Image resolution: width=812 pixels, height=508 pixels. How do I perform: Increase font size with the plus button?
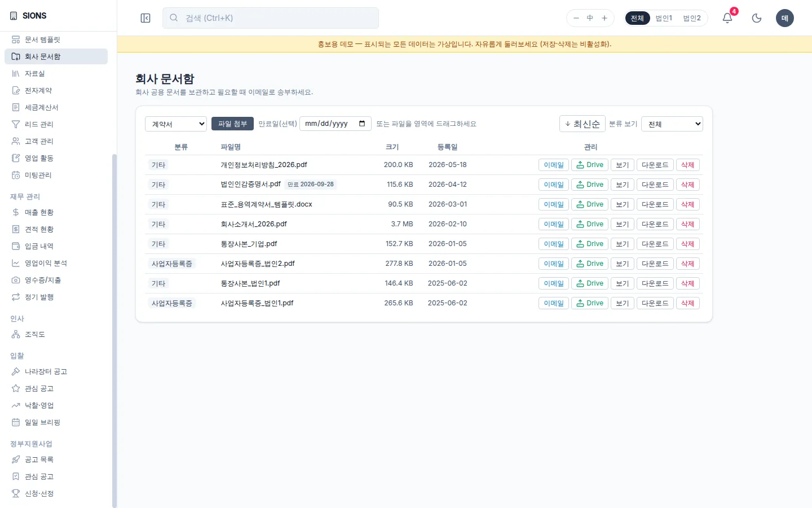pyautogui.click(x=604, y=18)
